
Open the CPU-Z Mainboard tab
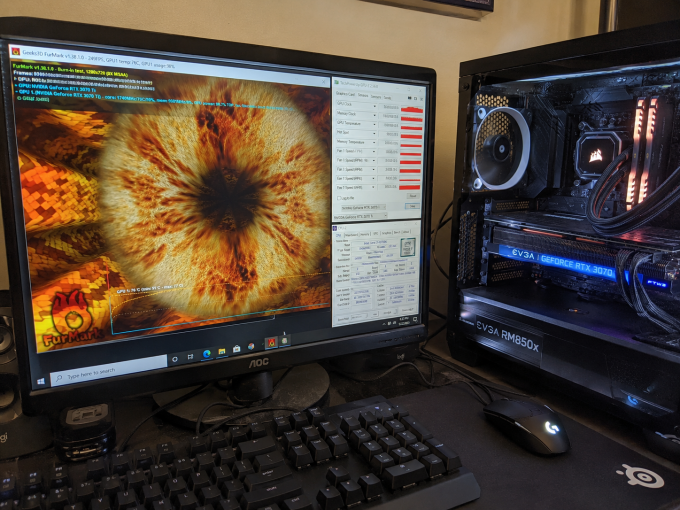(351, 234)
